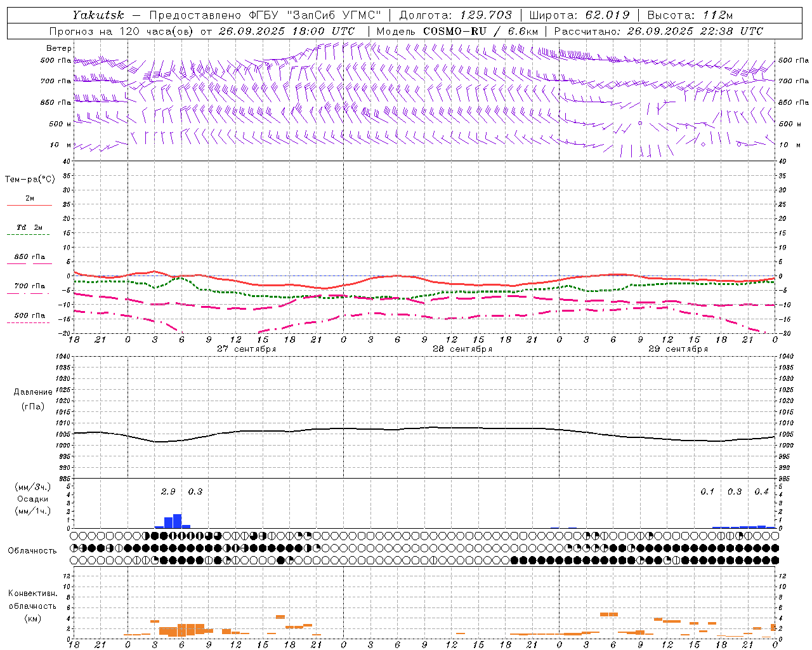The height and width of the screenshot is (650, 812).
Task: Click the '28 сентября' date label
Action: (x=462, y=349)
